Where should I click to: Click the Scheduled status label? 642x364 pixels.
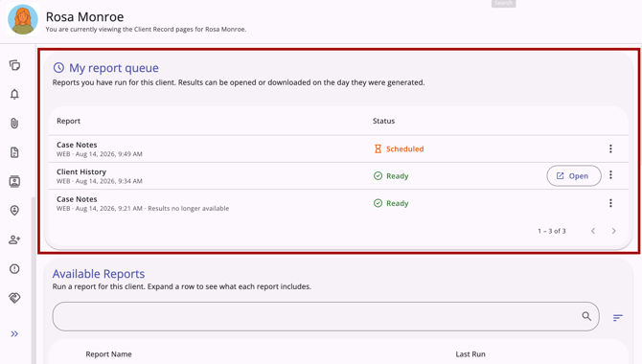pyautogui.click(x=400, y=149)
